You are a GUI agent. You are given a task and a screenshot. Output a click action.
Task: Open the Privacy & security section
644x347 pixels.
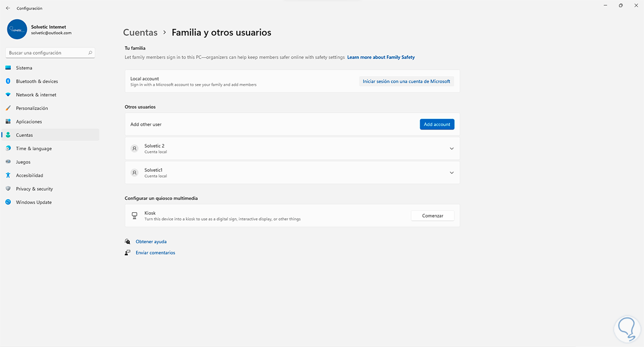tap(34, 189)
